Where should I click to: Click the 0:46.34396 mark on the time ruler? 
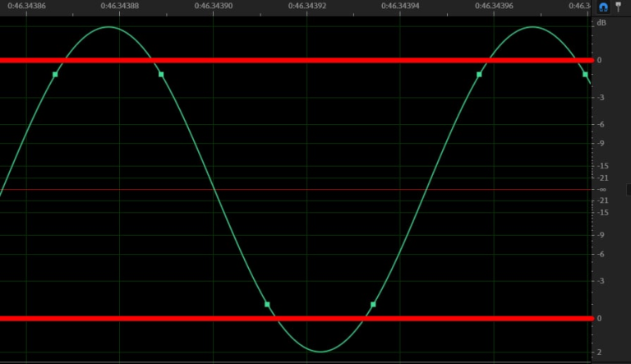coord(493,6)
